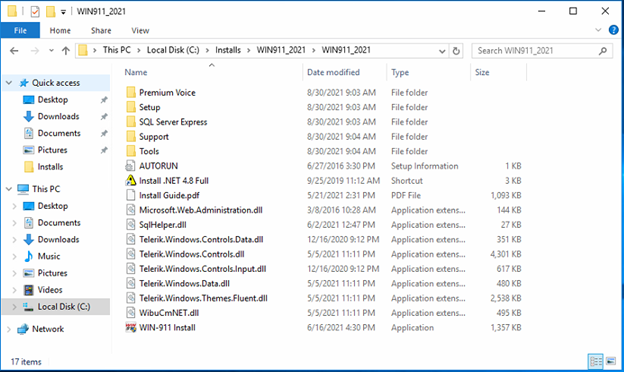The height and width of the screenshot is (372, 624).
Task: Select Microsoft.Web.Administration.dll file name
Action: [201, 210]
